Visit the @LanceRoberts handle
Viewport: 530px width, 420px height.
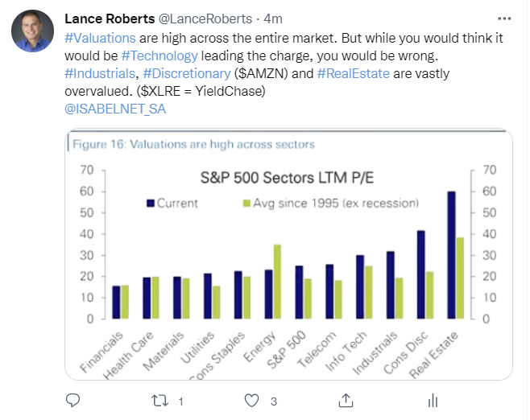(205, 19)
